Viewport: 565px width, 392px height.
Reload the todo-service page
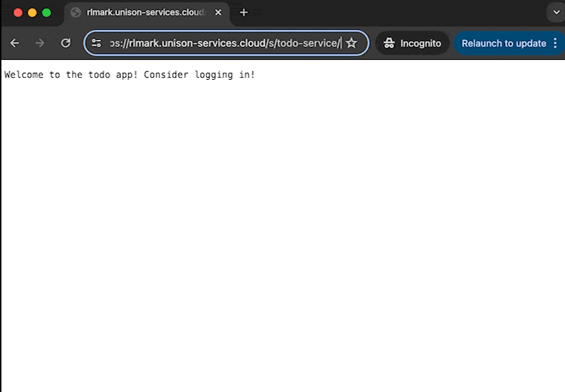click(66, 43)
